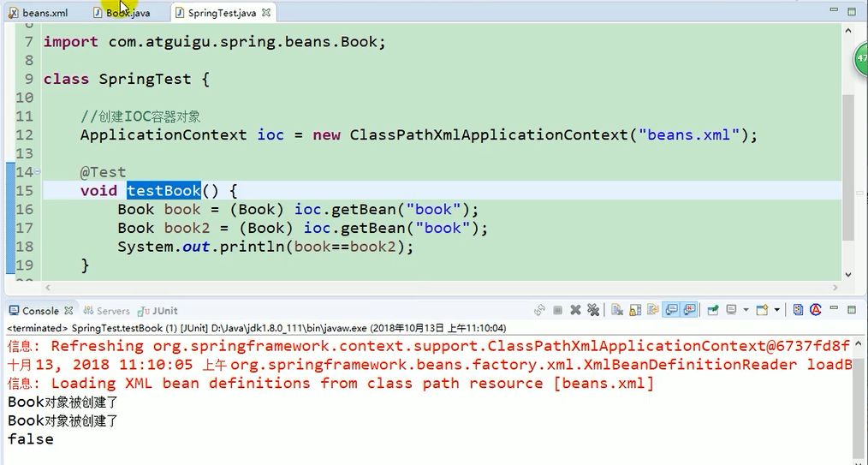Click the editor horizontal scroll right arrow
868x465 pixels.
835,287
